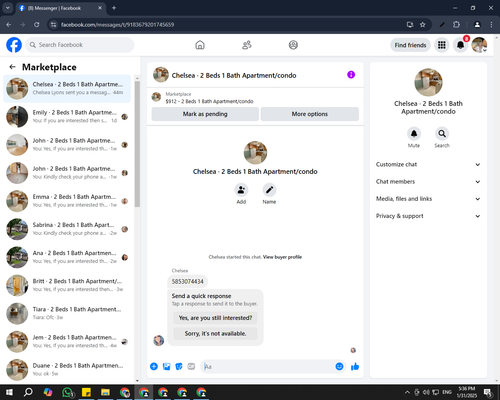
Task: Open the notifications bell icon
Action: 461,45
